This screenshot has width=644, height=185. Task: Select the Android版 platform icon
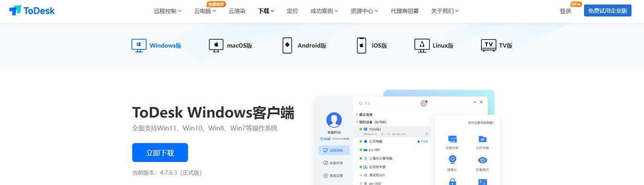(287, 45)
